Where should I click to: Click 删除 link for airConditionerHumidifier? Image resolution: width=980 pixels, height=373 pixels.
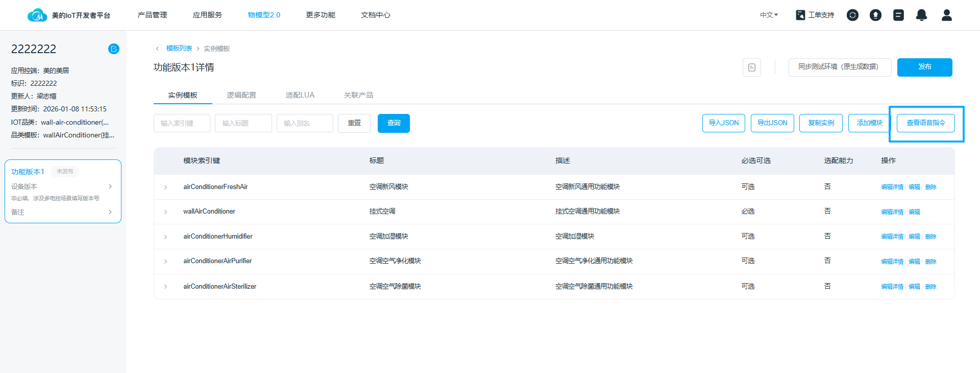(x=930, y=237)
